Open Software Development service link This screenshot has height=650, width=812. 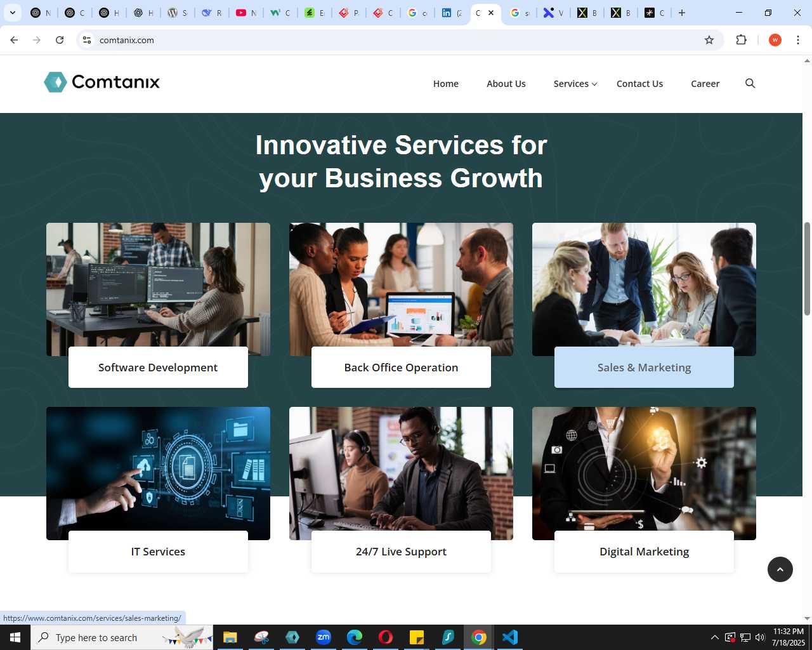158,368
